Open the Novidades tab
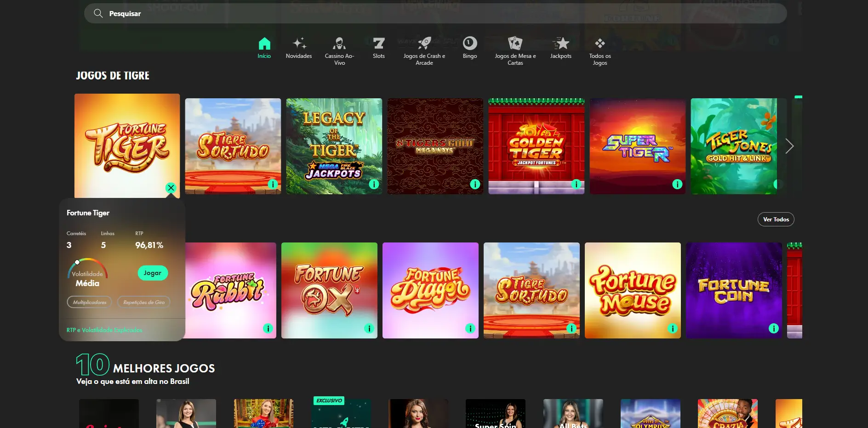Viewport: 868px width, 428px height. tap(299, 48)
